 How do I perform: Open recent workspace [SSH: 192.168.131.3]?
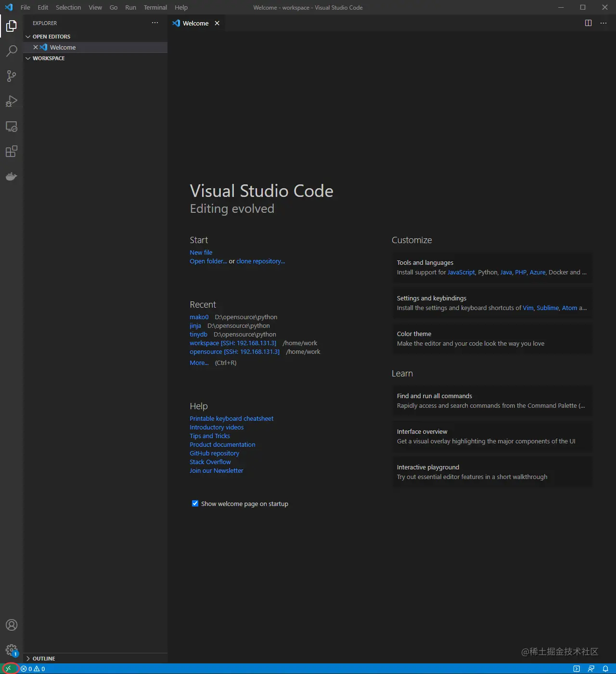coord(233,343)
